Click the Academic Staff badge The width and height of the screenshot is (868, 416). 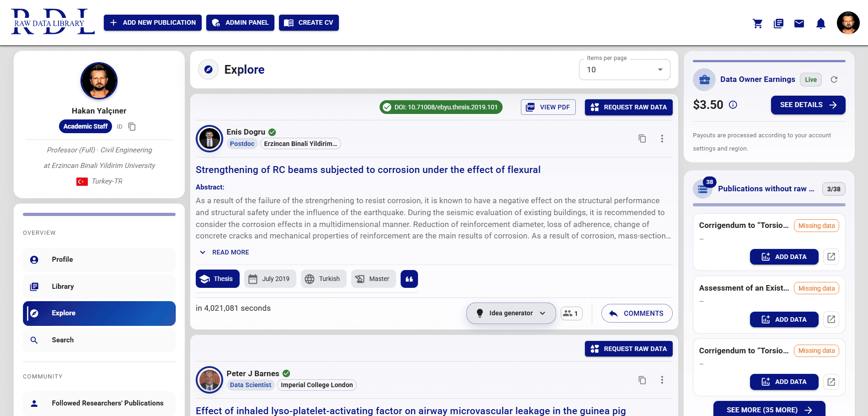[x=86, y=126]
